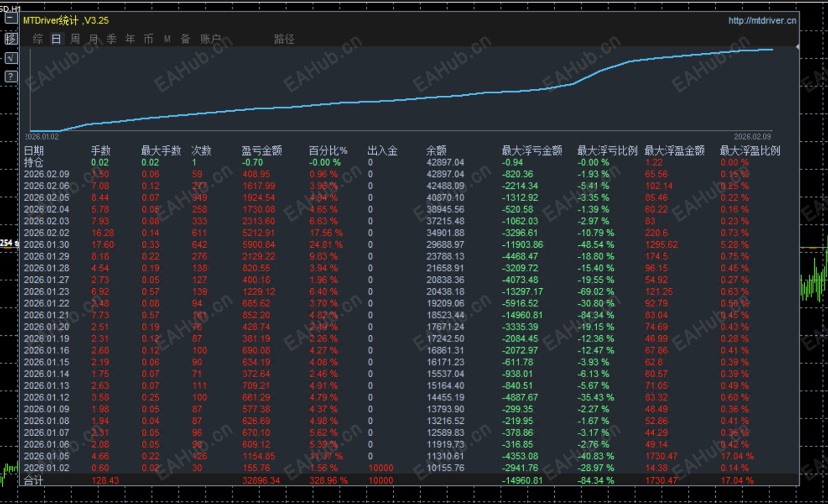
Task: Open the 周 (weekly) tab
Action: [x=75, y=39]
